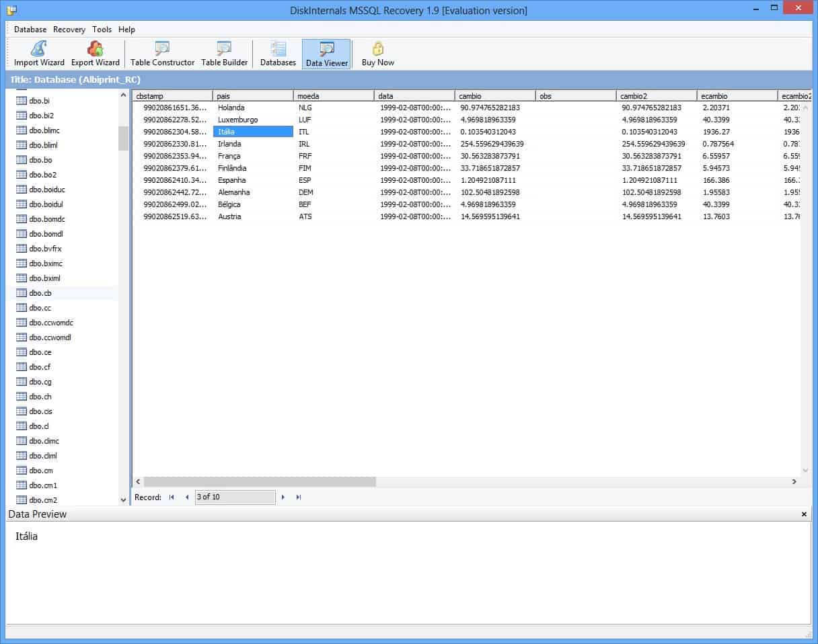Click the cbstamp column header
Image resolution: width=818 pixels, height=644 pixels.
pyautogui.click(x=172, y=96)
